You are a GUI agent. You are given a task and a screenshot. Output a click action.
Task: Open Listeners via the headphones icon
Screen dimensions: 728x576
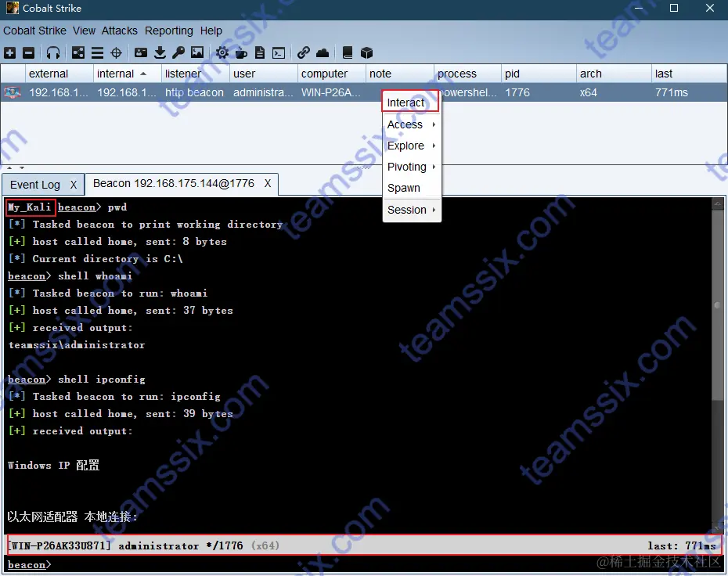tap(53, 53)
